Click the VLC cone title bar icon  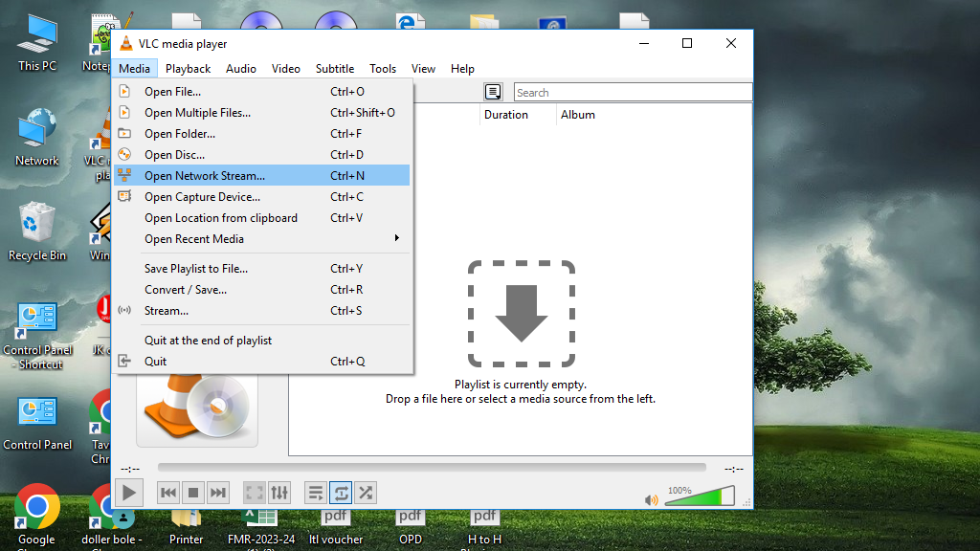click(x=126, y=43)
